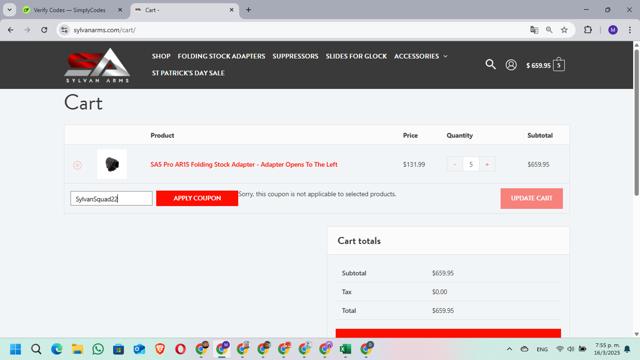640x360 pixels.
Task: Open the Wi-Fi network tray icon
Action: coord(560,349)
